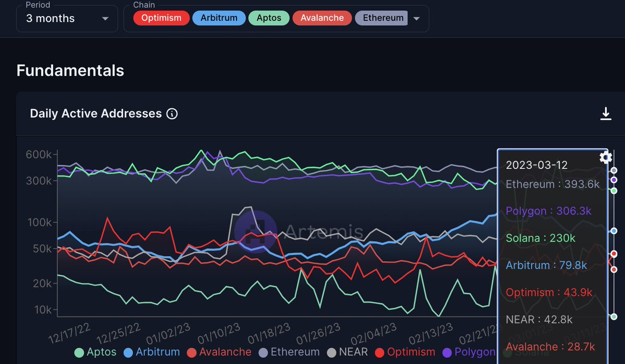Click the Fundamentals section heading
Image resolution: width=625 pixels, height=364 pixels.
70,70
